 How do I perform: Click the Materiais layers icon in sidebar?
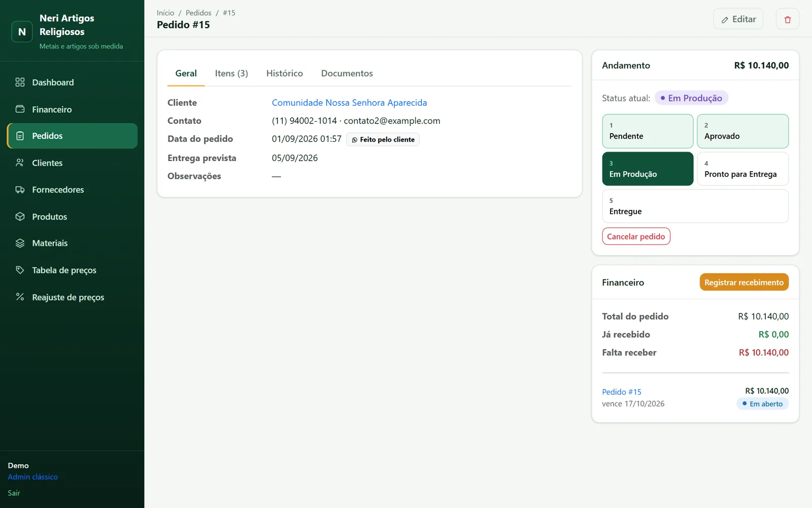(x=20, y=243)
